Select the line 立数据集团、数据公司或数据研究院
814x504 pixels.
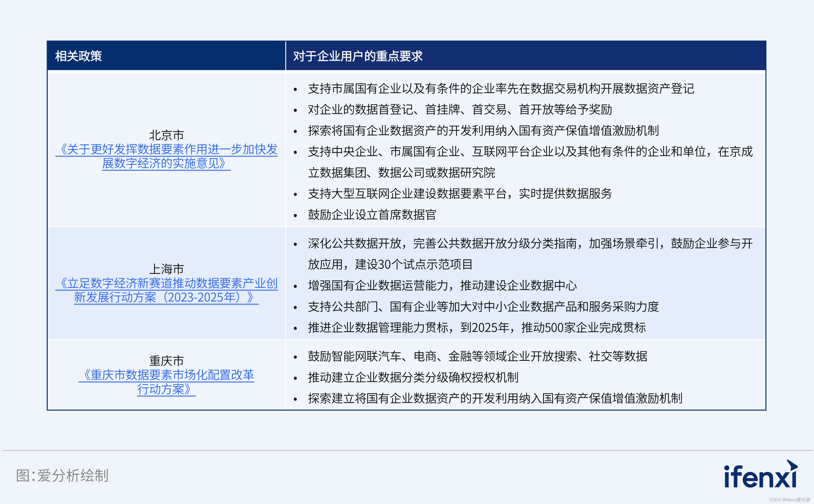402,173
